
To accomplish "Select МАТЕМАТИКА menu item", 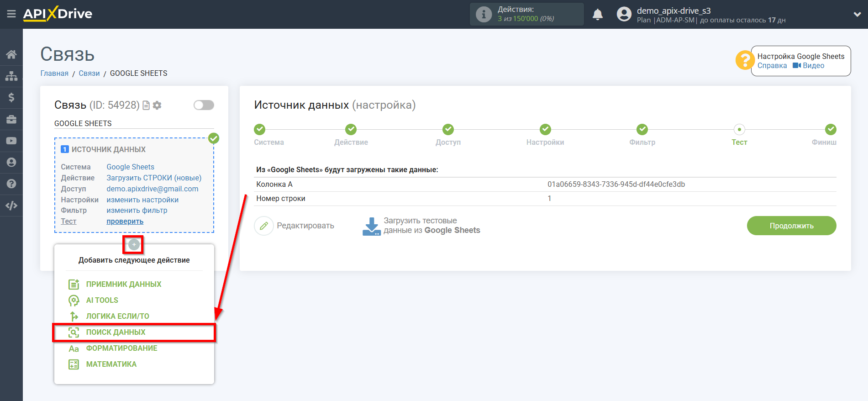I will coord(111,364).
